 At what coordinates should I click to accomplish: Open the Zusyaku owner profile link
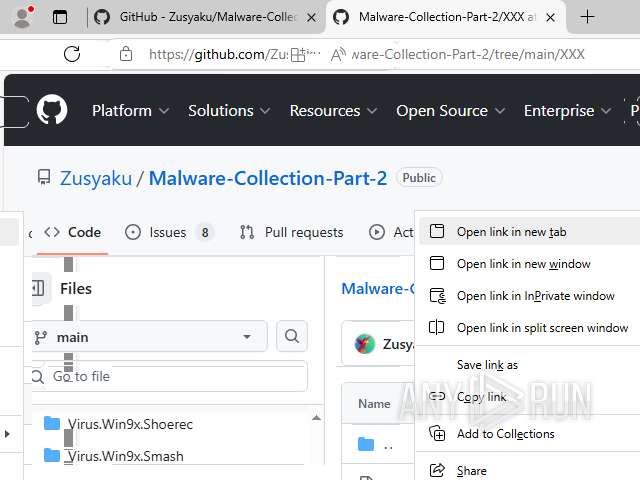click(96, 178)
